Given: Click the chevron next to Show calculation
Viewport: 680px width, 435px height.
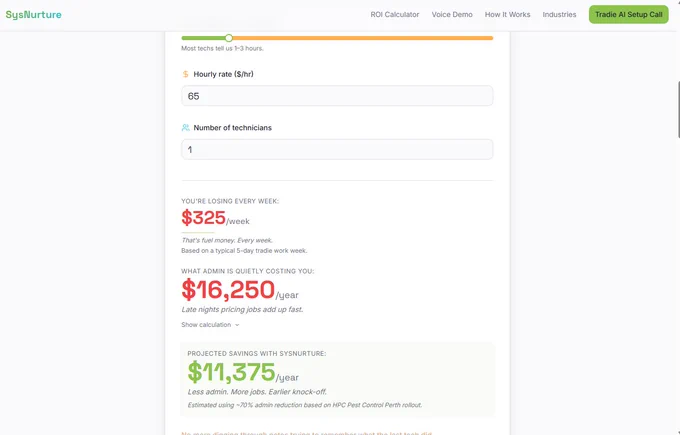Looking at the screenshot, I should pos(237,325).
